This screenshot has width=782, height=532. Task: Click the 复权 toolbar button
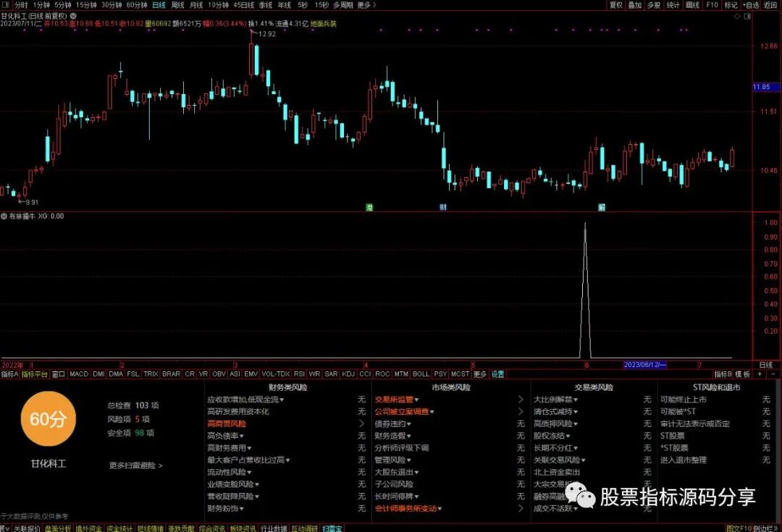[x=616, y=4]
